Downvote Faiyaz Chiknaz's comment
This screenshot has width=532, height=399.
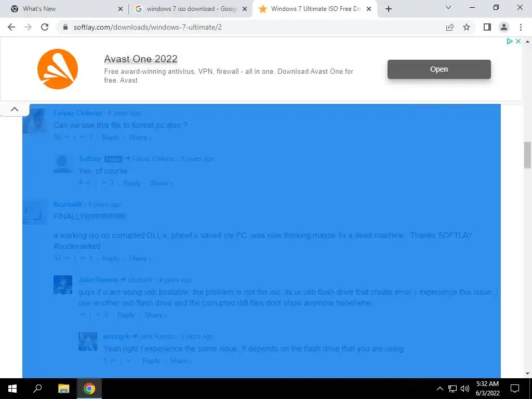[83, 137]
